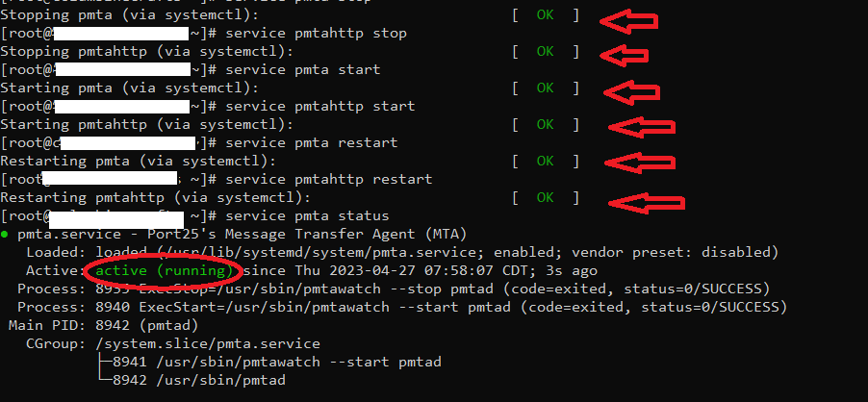Image resolution: width=868 pixels, height=402 pixels.
Task: Click the green status dot before pmta.service
Action: point(6,234)
